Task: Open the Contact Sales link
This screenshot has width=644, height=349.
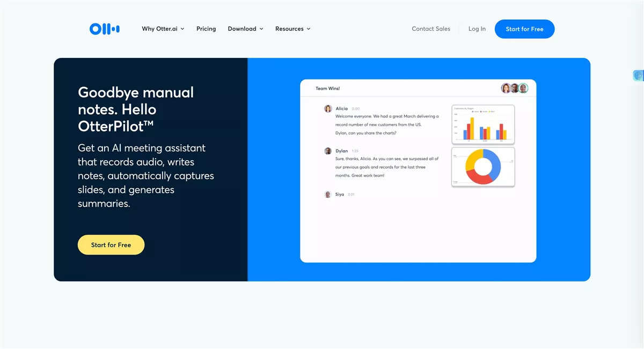Action: click(x=431, y=29)
